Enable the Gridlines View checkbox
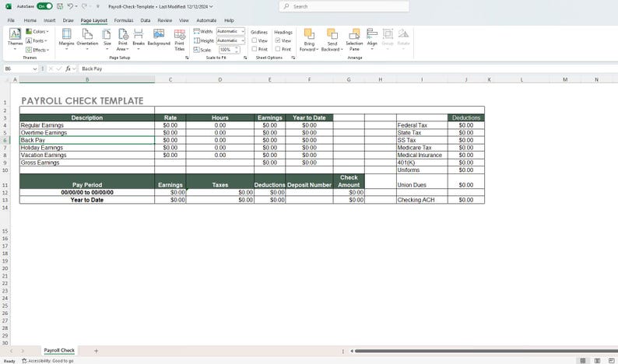This screenshot has width=618, height=364. coord(255,40)
